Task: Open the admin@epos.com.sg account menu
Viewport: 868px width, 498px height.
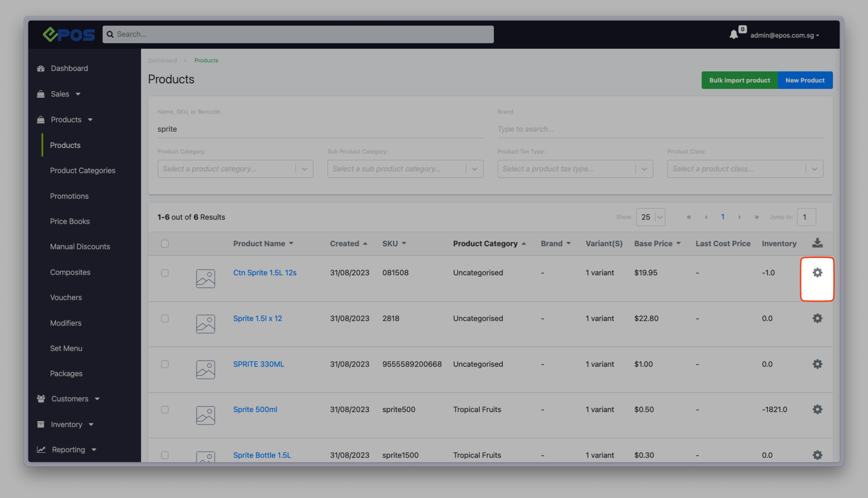Action: click(x=785, y=35)
